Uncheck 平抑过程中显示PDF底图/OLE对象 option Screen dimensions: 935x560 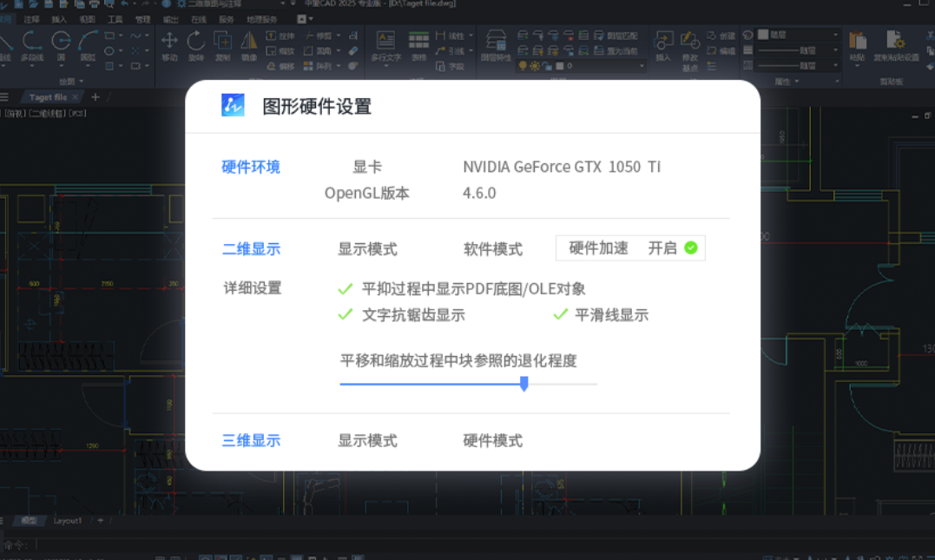tap(346, 288)
